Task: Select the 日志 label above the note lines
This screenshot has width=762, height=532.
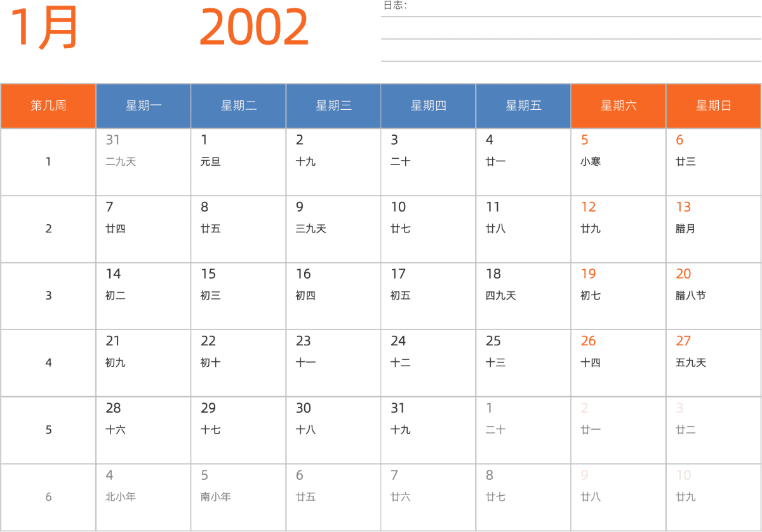Action: pos(395,6)
